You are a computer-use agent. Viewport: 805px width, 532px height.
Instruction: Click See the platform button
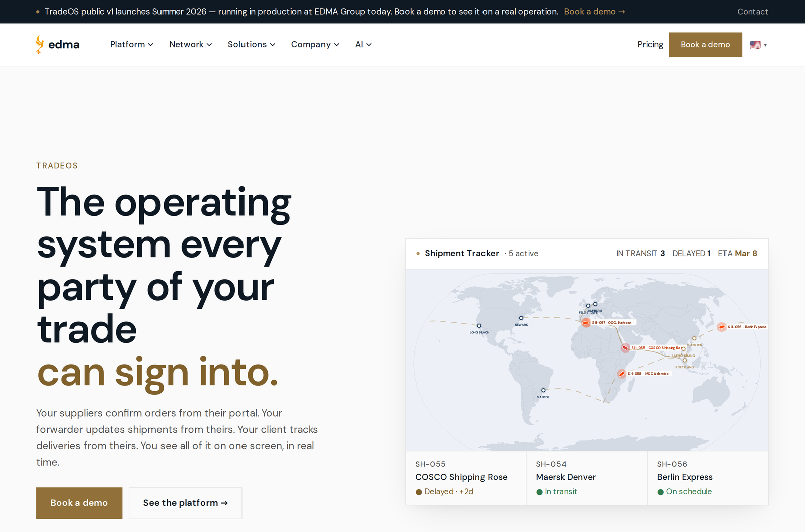[185, 503]
